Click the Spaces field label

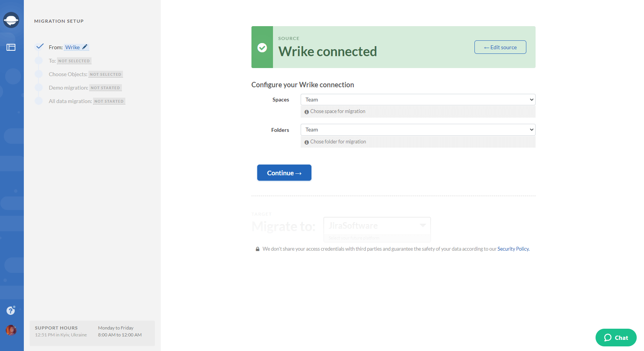coord(281,100)
